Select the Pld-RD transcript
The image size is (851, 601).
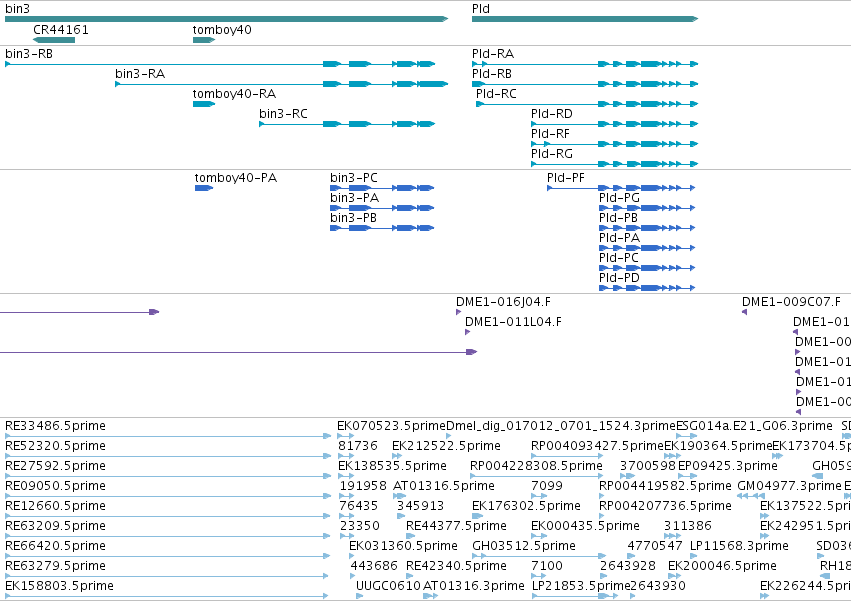tap(615, 124)
